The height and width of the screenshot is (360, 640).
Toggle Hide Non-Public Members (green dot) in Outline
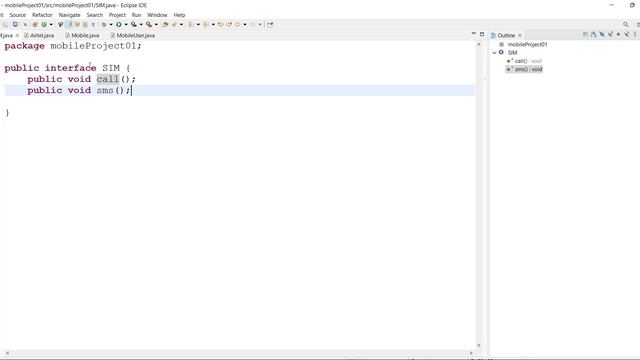point(618,35)
